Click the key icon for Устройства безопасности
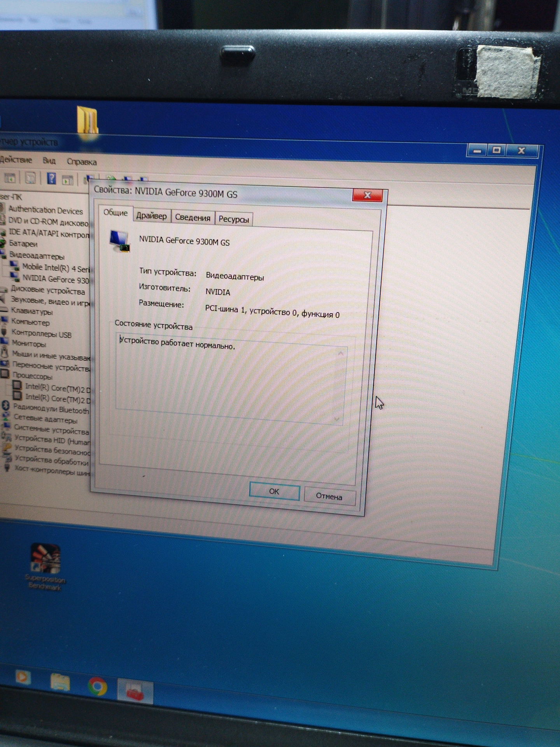560x747 pixels. (x=7, y=447)
